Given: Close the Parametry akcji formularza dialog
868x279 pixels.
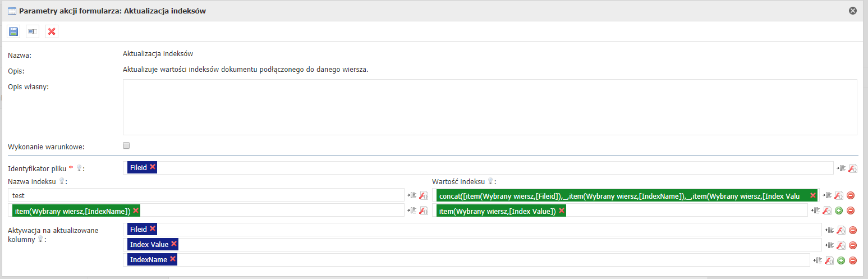Looking at the screenshot, I should 852,11.
